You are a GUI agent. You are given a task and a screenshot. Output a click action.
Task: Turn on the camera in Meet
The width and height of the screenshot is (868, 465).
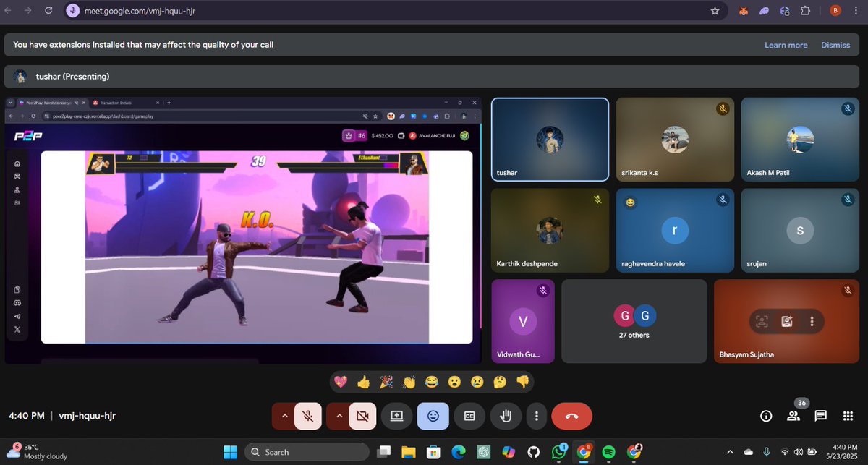[363, 416]
